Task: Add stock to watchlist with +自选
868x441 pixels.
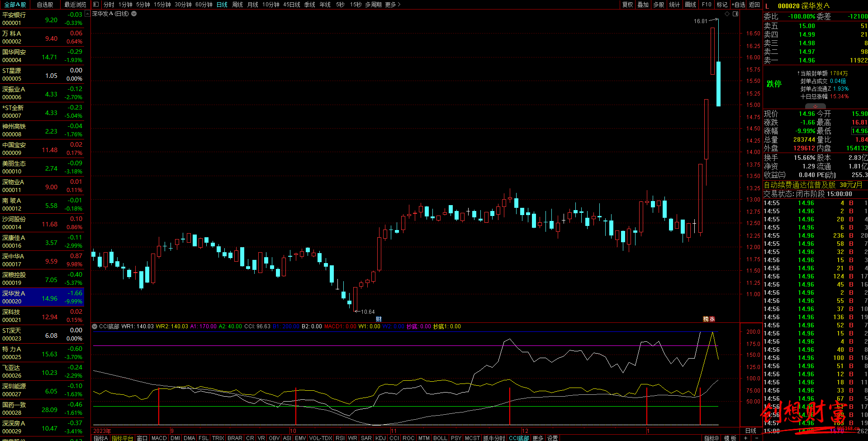Action: tap(738, 5)
